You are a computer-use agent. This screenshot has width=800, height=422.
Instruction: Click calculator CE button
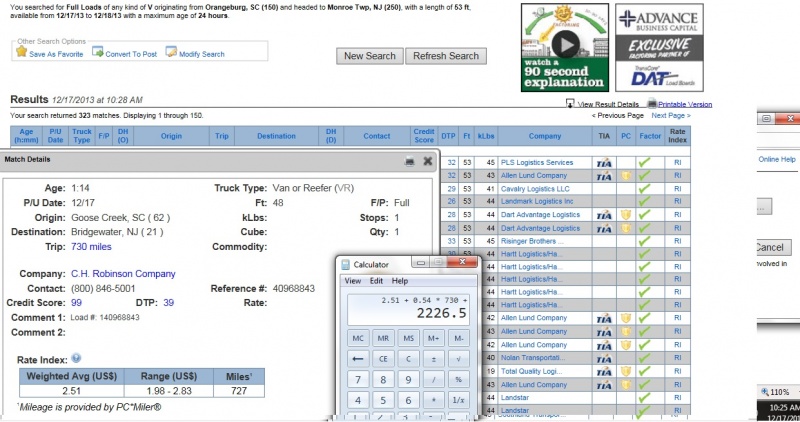click(383, 359)
